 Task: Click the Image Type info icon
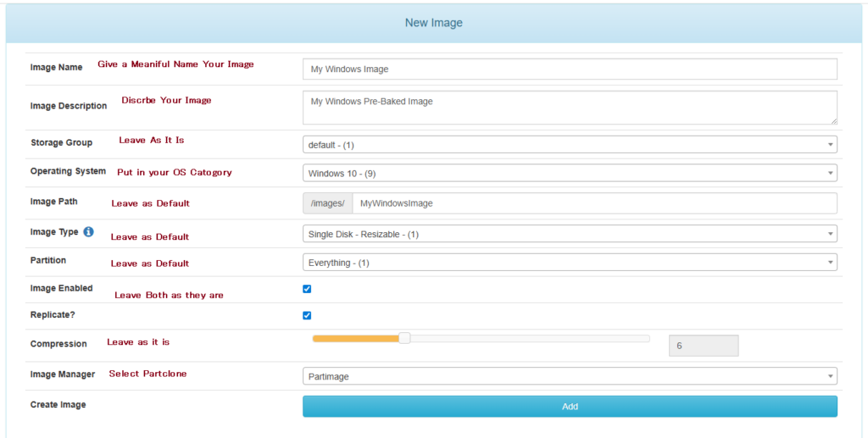pyautogui.click(x=88, y=231)
